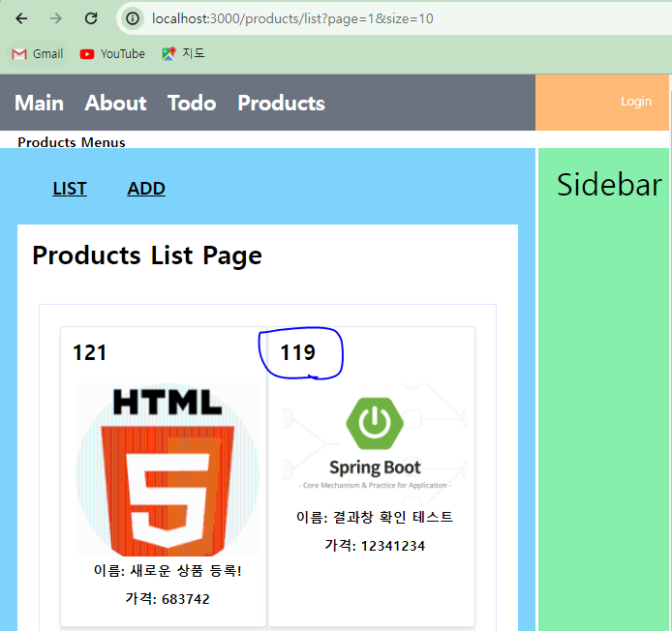Click the price '가격: 683742'

[x=168, y=599]
